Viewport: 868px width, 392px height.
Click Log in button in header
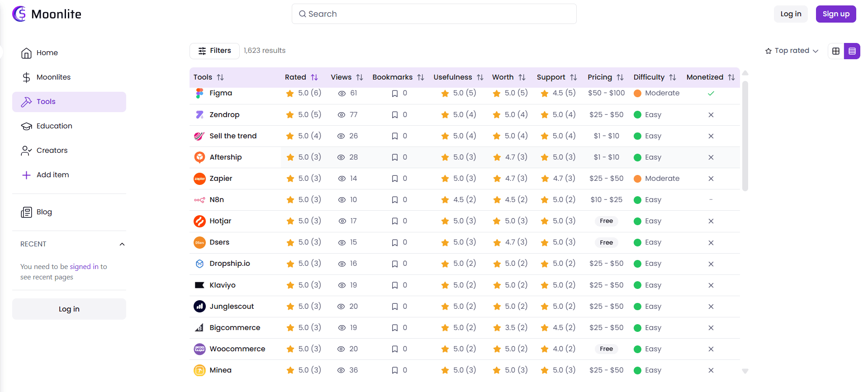click(791, 14)
